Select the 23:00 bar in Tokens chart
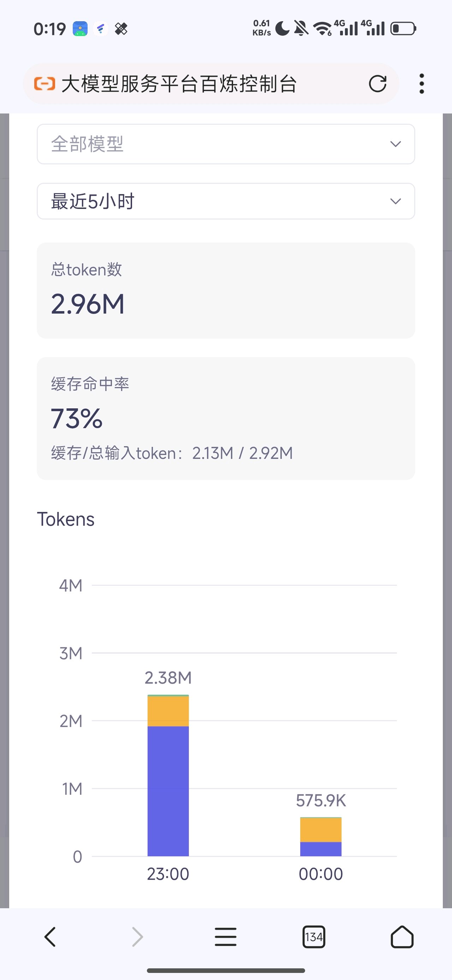452x980 pixels. tap(168, 775)
